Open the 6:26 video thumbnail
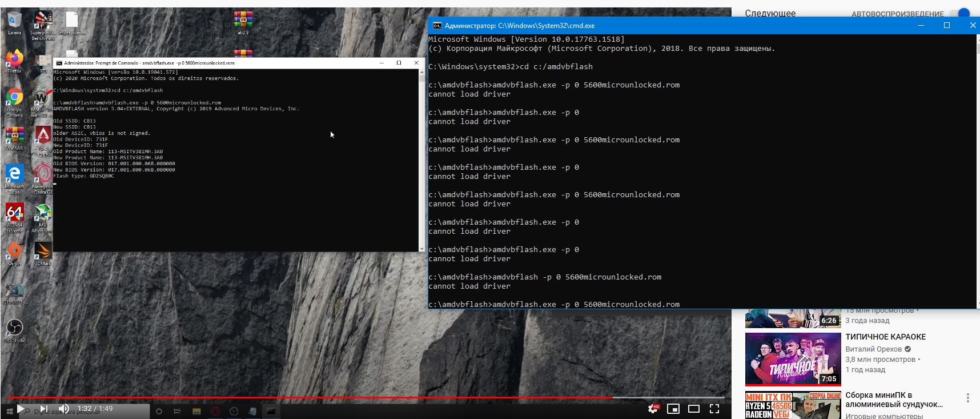Viewport: 980px width, 419px height. pyautogui.click(x=793, y=318)
